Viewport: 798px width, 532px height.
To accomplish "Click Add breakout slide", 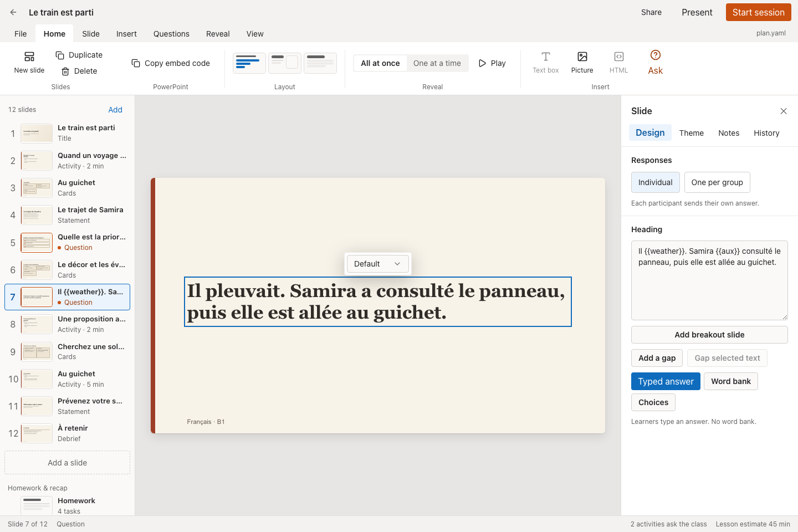I will [709, 335].
